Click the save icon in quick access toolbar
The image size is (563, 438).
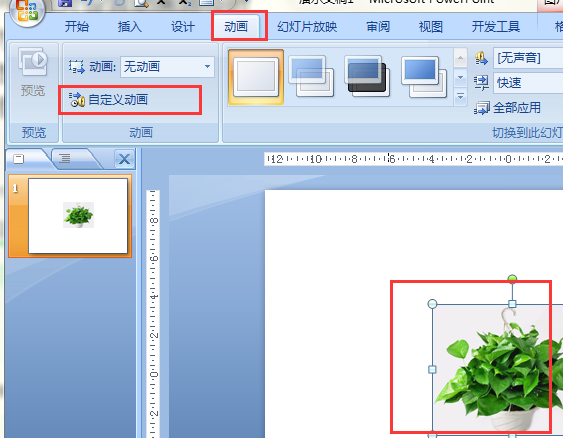[65, 3]
